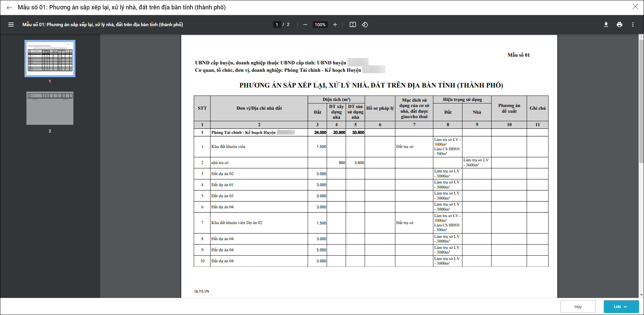The height and width of the screenshot is (315, 644).
Task: Close the report preview dialog
Action: (x=635, y=7)
